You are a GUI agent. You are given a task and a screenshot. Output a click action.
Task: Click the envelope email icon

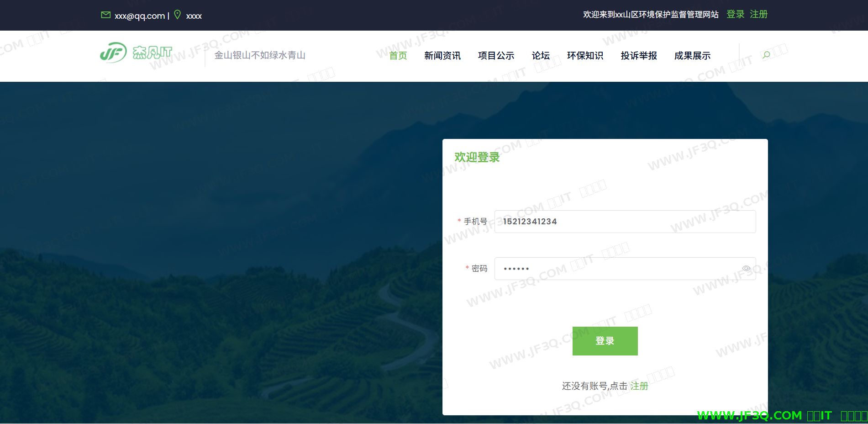click(x=105, y=15)
